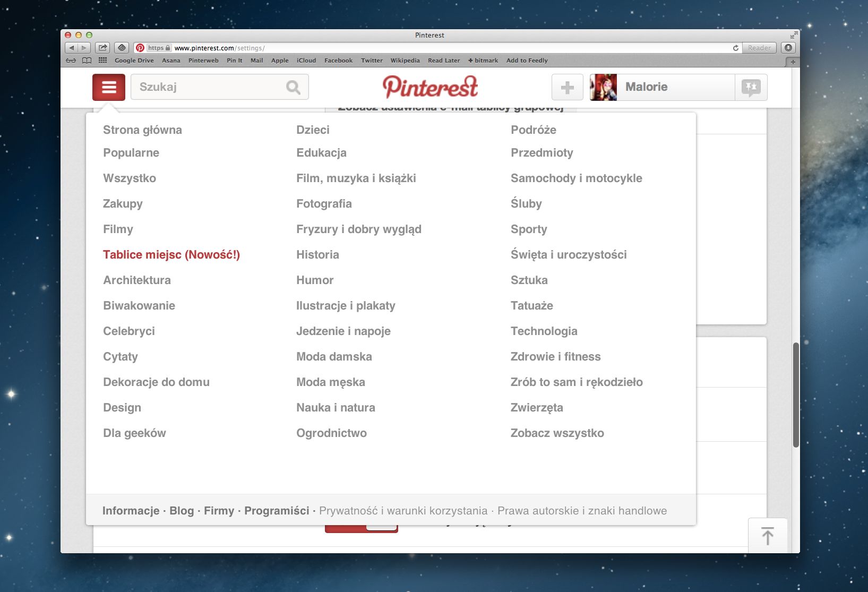The height and width of the screenshot is (592, 868).
Task: Open the Wikipedia bookmark
Action: (x=405, y=61)
